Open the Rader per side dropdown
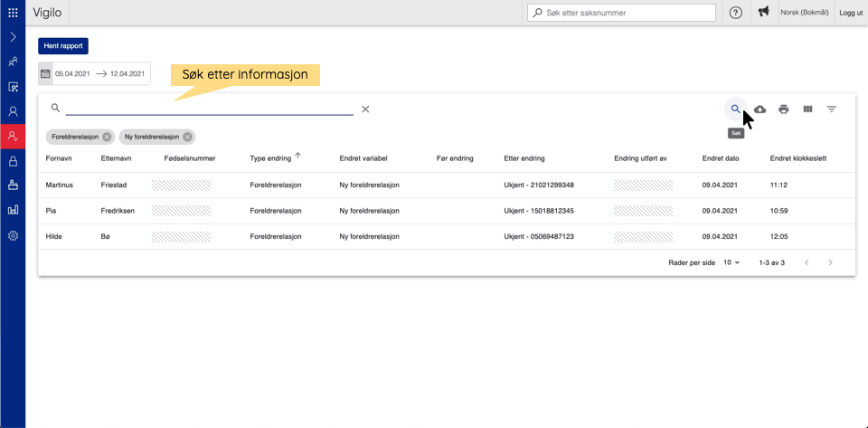This screenshot has height=428, width=868. (x=731, y=262)
